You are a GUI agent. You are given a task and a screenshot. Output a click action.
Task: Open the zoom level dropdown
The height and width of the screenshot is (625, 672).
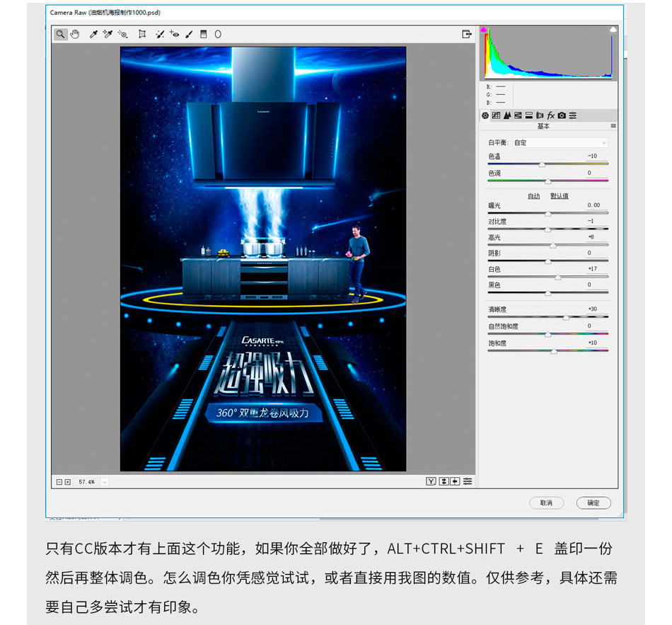coord(105,482)
